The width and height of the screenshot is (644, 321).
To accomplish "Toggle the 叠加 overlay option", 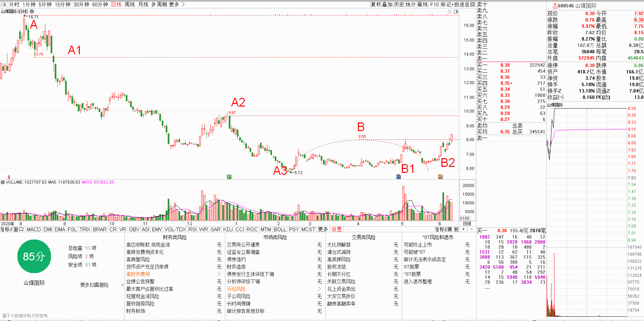I will point(387,4).
